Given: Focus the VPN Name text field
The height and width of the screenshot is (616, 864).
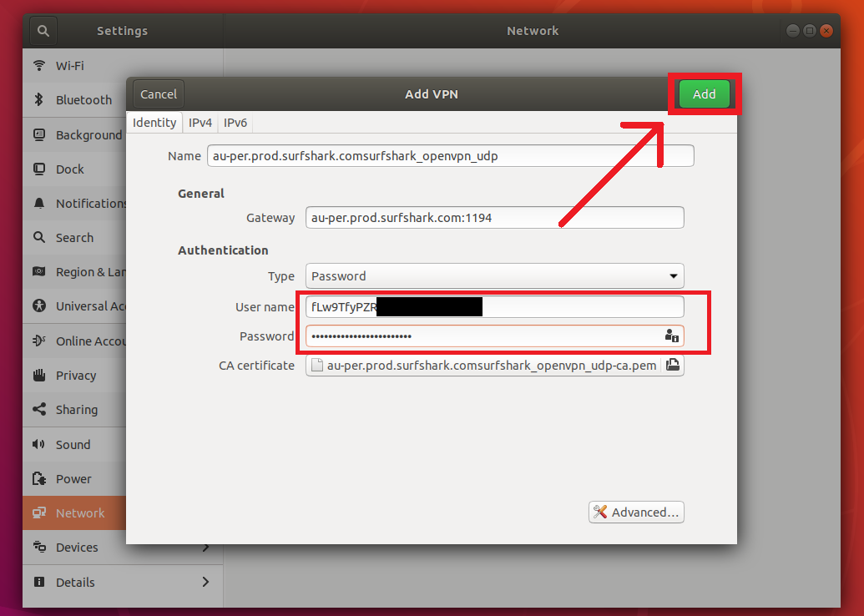Looking at the screenshot, I should click(x=451, y=156).
